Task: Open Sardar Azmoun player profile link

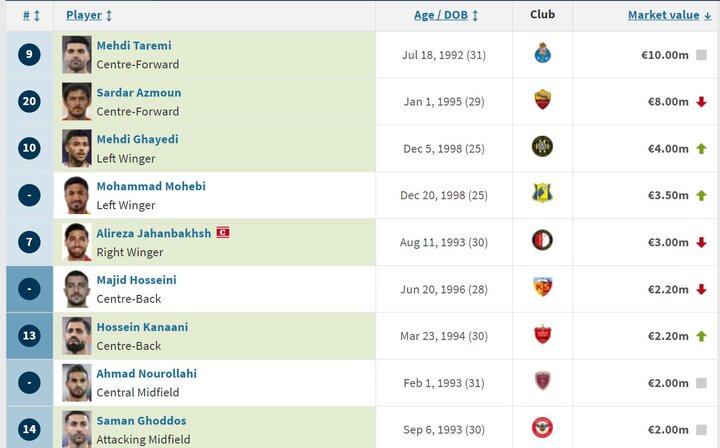Action: coord(138,92)
